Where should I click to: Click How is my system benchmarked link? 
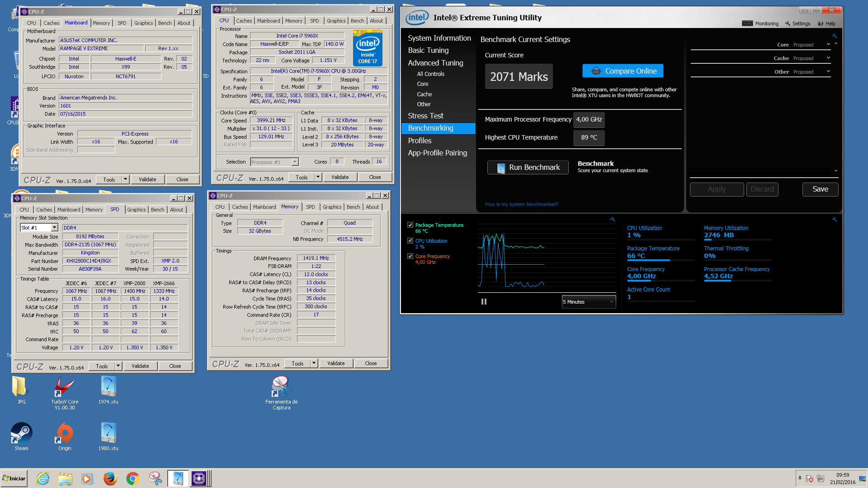pos(521,204)
